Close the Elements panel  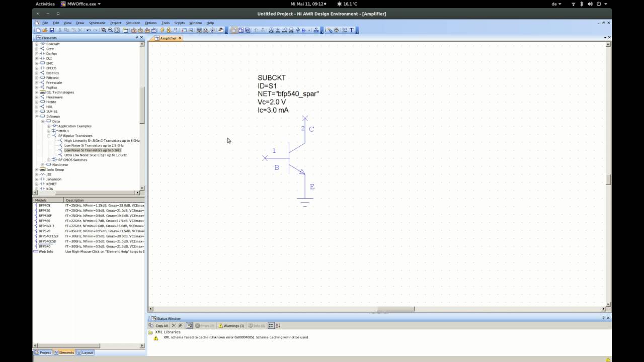(142, 38)
